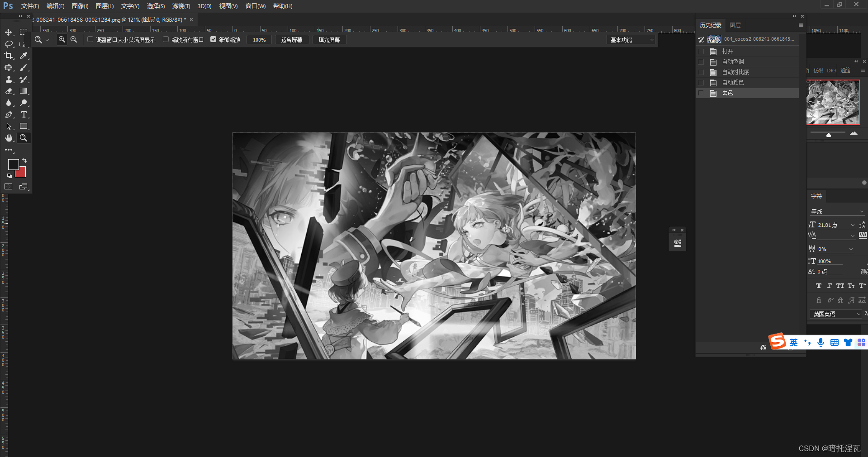
Task: Open the 0% tsume scaling dropdown
Action: 851,249
